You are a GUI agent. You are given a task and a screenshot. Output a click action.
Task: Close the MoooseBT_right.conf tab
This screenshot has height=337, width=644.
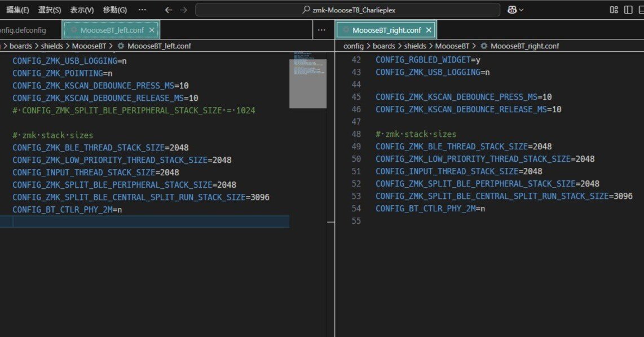click(x=429, y=30)
